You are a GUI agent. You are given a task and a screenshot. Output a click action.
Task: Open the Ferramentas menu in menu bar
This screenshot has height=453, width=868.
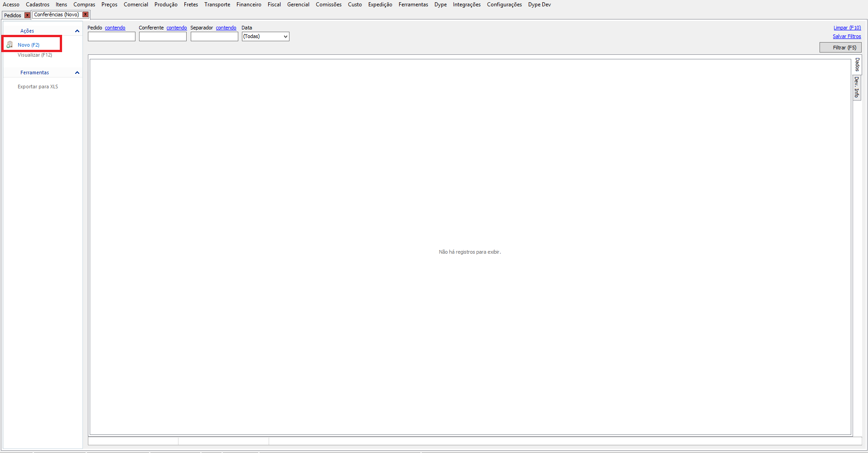point(413,5)
